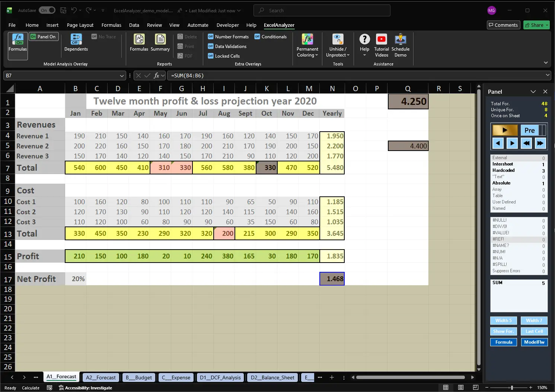Turn on Locked Cells overlay
This screenshot has height=392, width=555.
click(x=224, y=56)
